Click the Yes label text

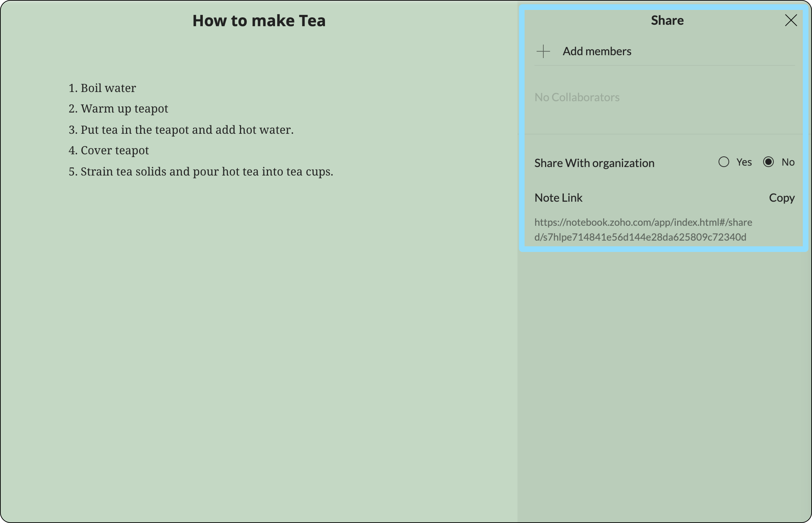click(744, 162)
